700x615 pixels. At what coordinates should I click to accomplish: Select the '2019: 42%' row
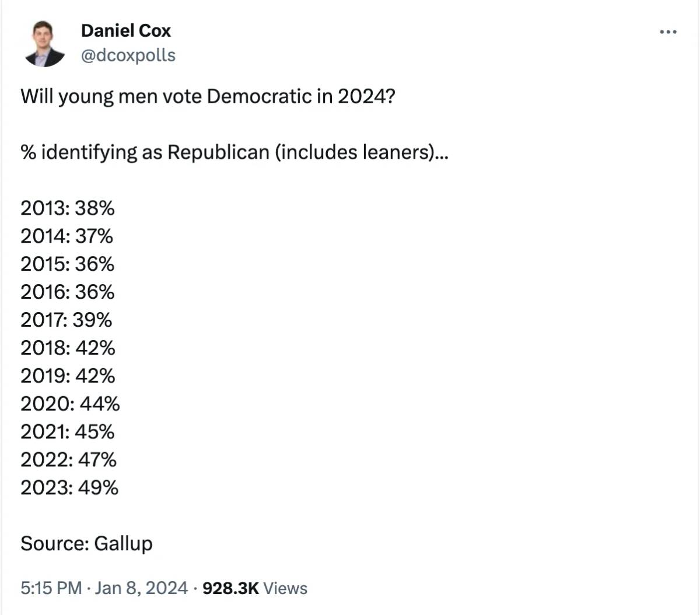pos(68,376)
